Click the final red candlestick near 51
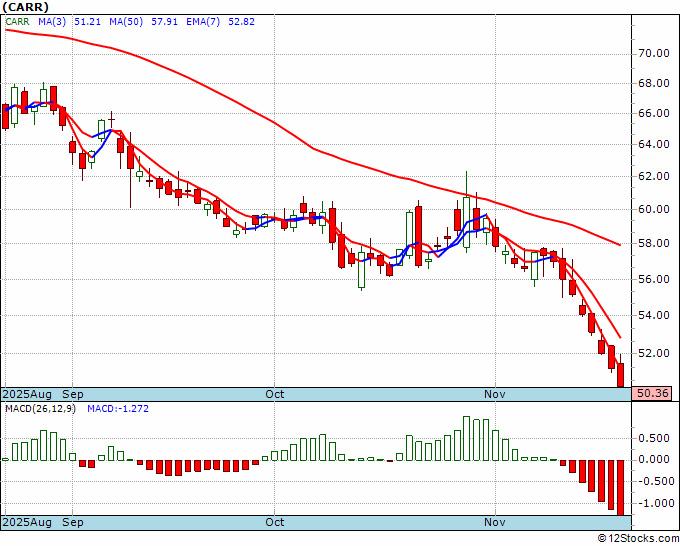Image resolution: width=680 pixels, height=546 pixels. click(621, 375)
